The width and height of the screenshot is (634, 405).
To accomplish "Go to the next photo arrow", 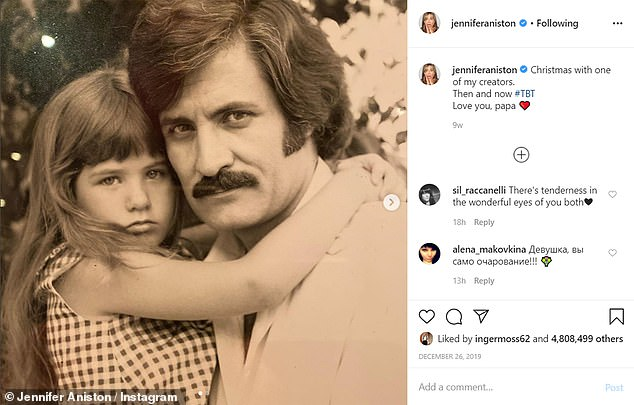I will click(391, 202).
